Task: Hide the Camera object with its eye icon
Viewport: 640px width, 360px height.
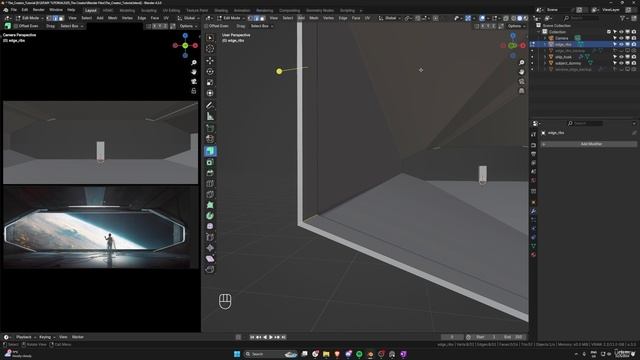Action: 621,38
